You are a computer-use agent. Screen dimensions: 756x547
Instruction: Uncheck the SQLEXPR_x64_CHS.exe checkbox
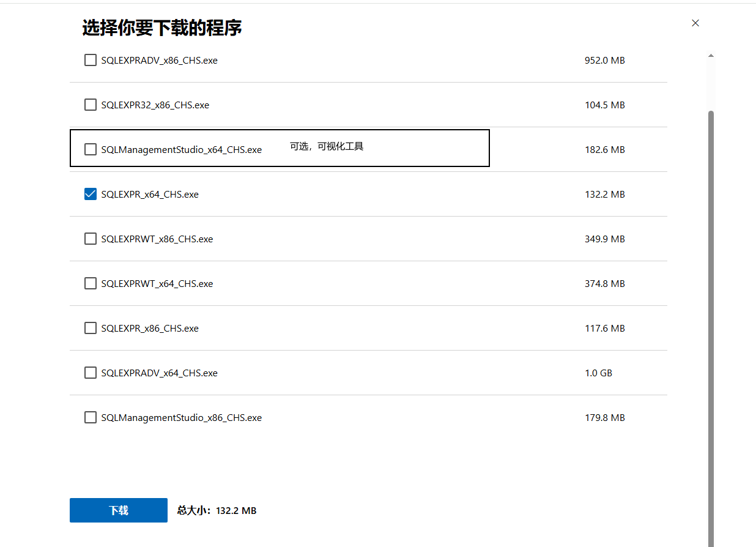pyautogui.click(x=91, y=195)
